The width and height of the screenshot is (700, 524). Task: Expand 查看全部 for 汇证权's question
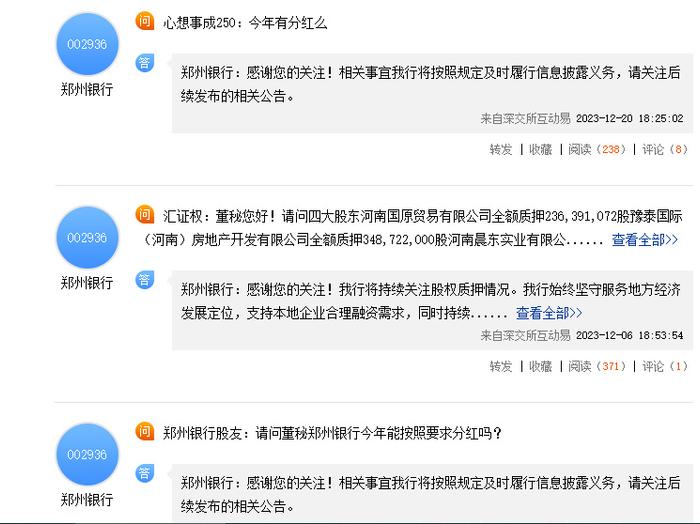coord(644,240)
